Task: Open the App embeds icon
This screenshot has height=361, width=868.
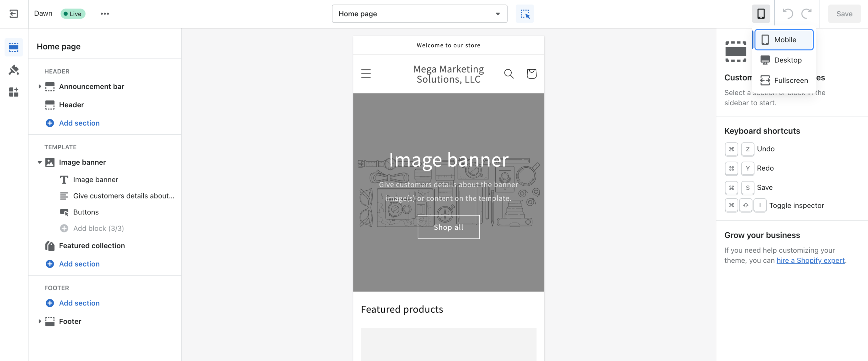Action: point(14,92)
